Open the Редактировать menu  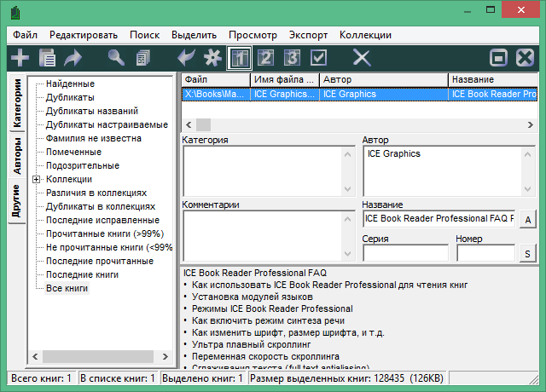tap(84, 35)
